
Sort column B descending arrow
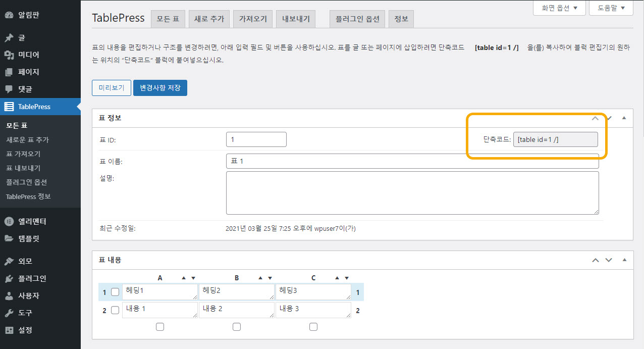pyautogui.click(x=270, y=278)
